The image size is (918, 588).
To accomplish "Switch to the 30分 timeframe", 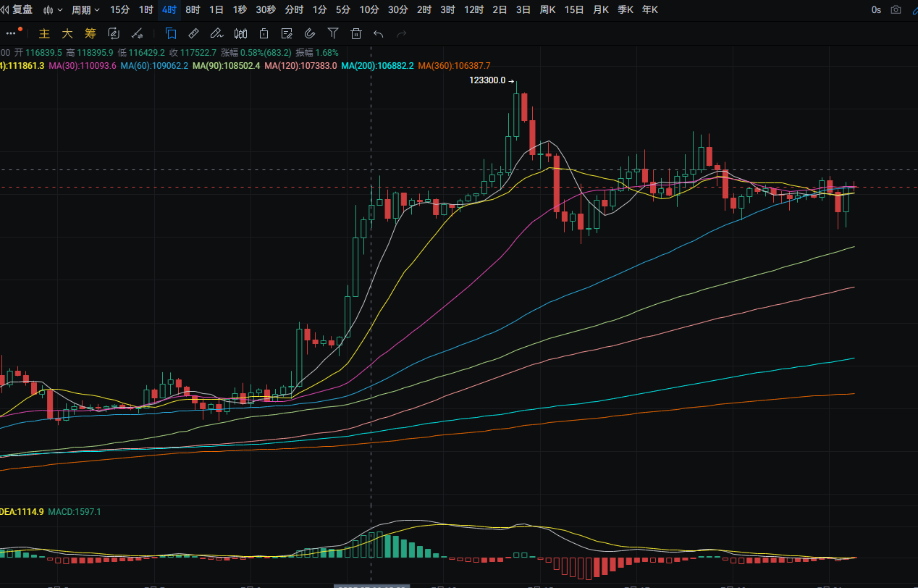I will [x=397, y=10].
